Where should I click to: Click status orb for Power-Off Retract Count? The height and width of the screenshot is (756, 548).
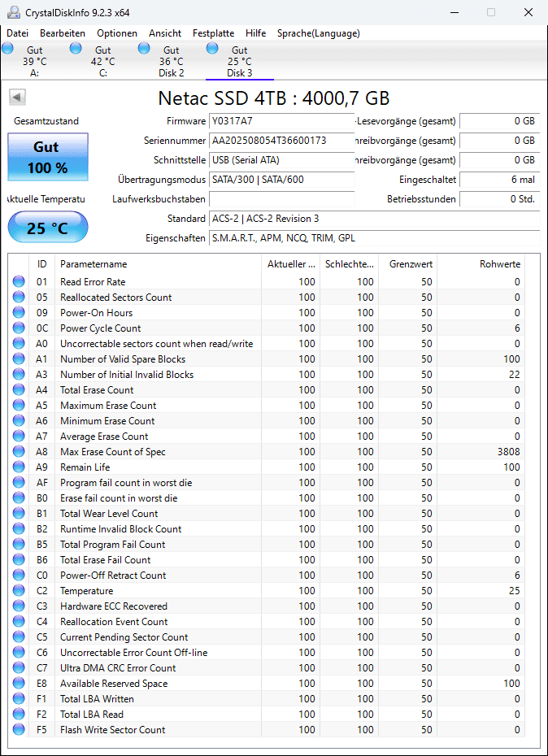19,576
